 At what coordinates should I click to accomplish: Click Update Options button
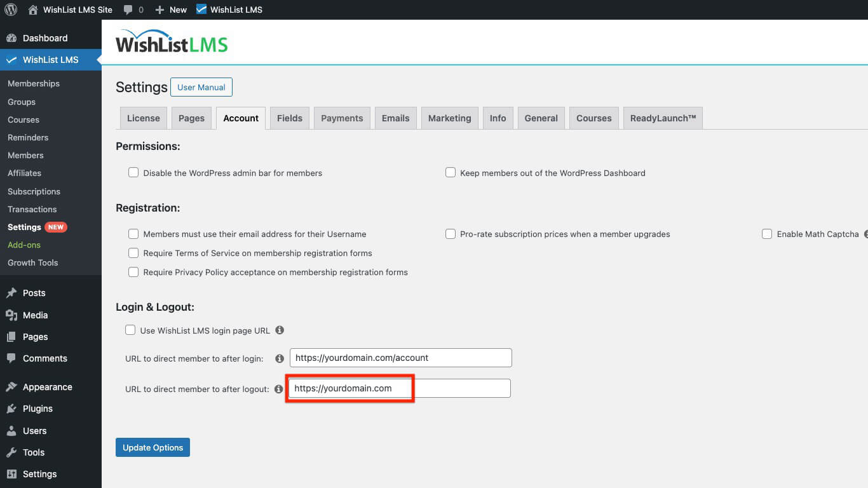153,447
